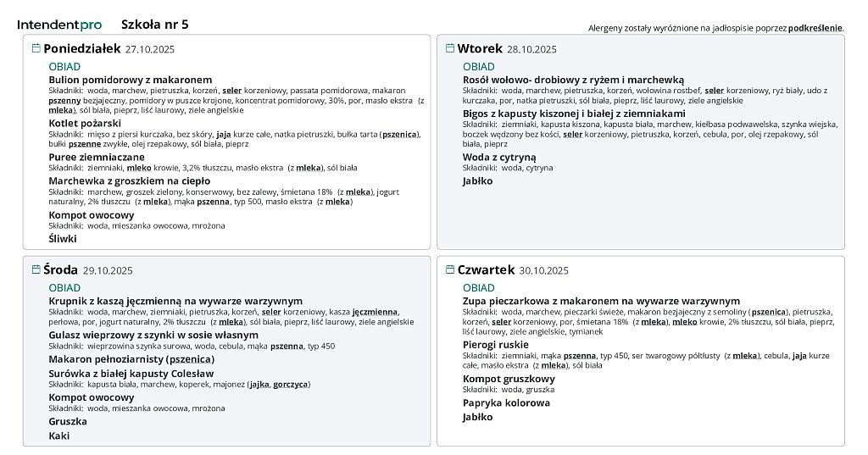Select the Środa 29.10.2025 heading
The image size is (868, 455).
click(x=88, y=270)
